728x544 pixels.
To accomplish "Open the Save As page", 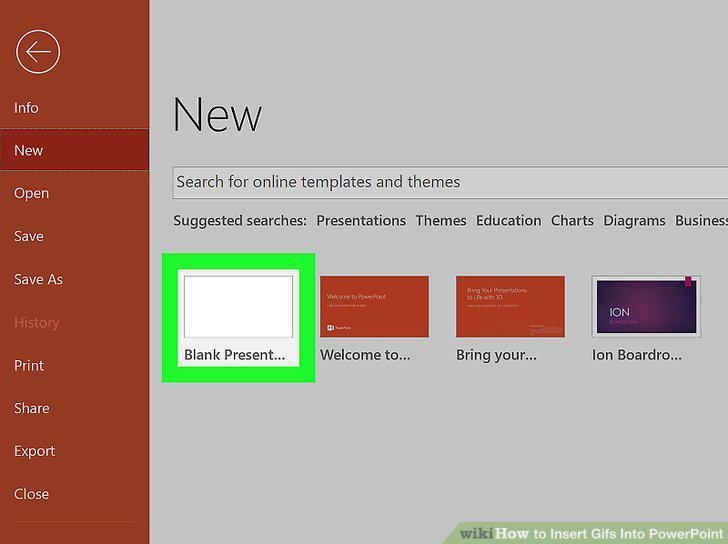I will point(38,279).
